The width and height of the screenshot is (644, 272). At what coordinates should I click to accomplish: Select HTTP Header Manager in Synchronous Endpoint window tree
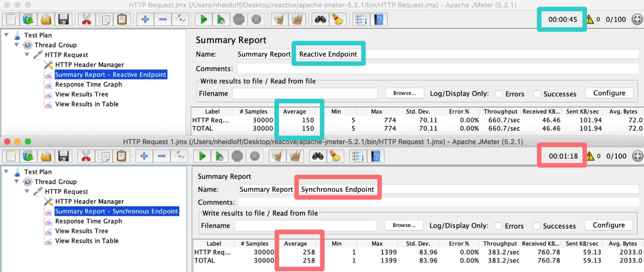[90, 201]
